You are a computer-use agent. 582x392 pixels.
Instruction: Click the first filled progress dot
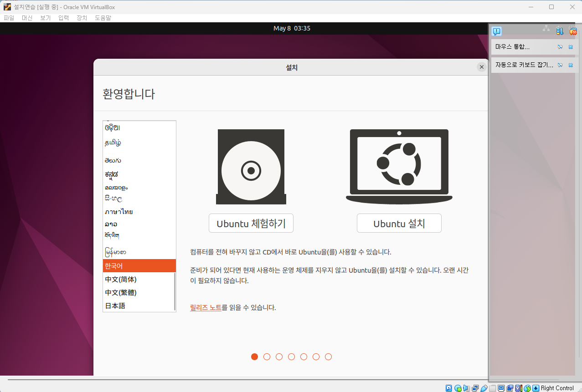tap(254, 356)
